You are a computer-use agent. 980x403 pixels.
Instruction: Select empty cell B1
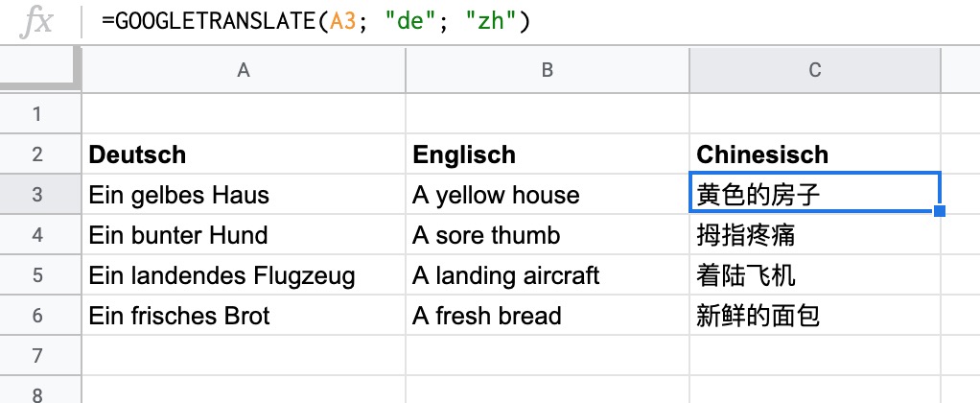(548, 114)
